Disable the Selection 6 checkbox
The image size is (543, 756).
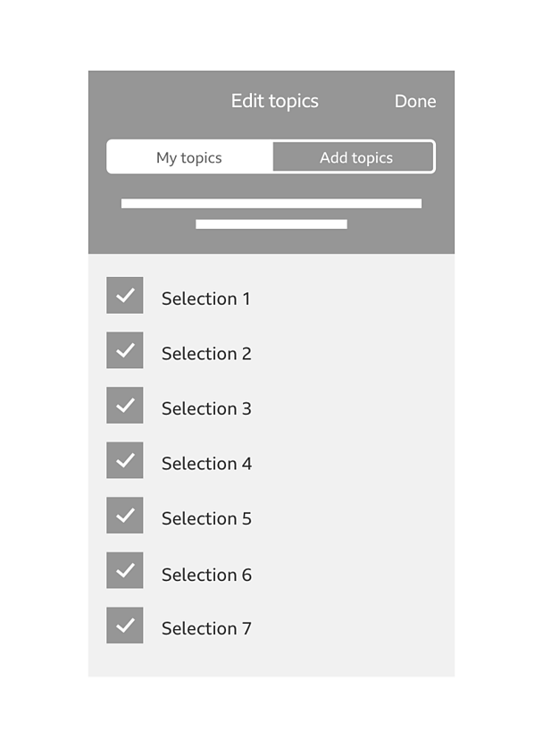pyautogui.click(x=125, y=570)
